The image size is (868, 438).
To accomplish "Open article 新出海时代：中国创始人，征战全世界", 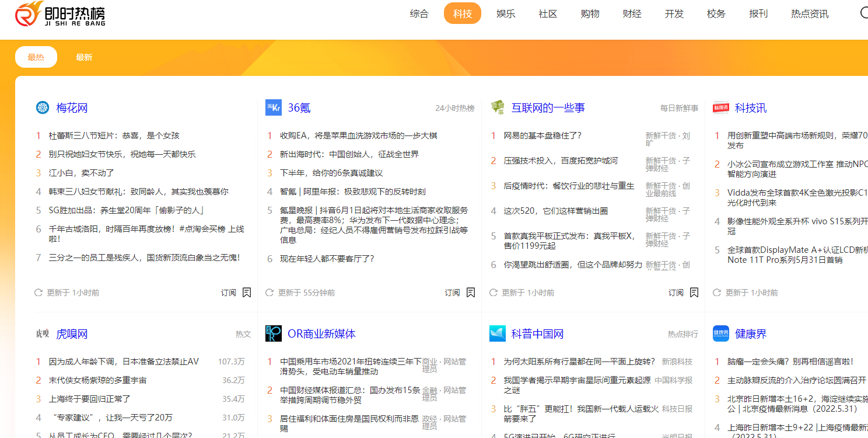I will [x=349, y=154].
